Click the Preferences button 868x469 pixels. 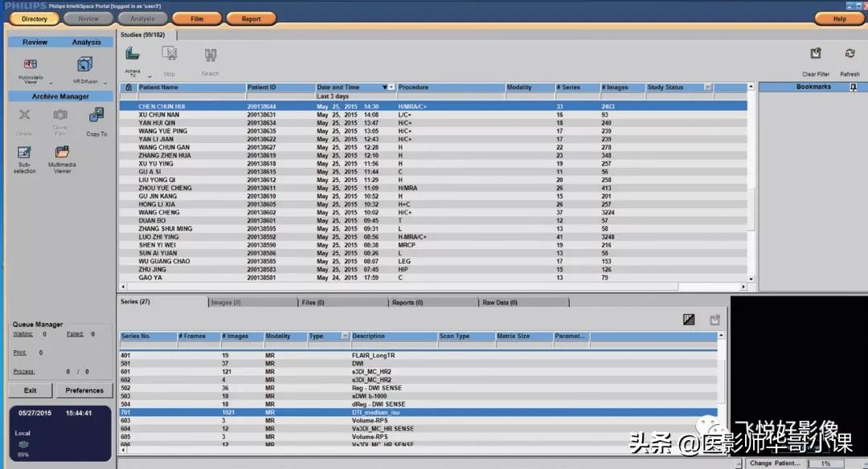(x=84, y=390)
